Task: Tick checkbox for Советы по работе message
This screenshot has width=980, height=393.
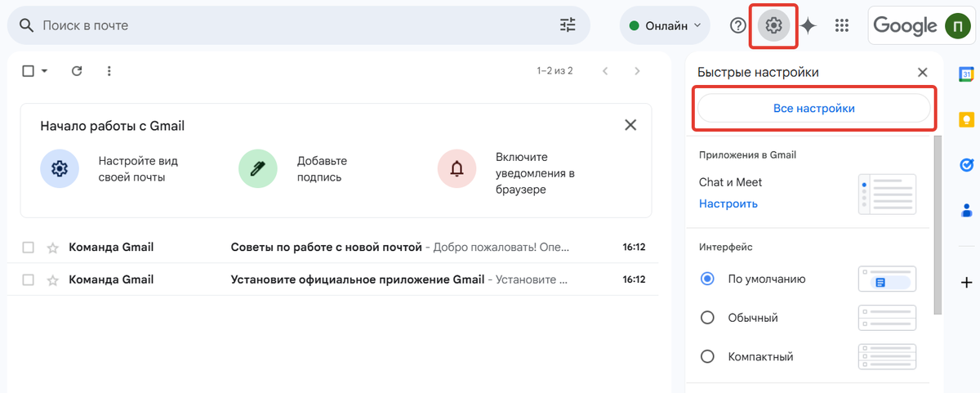Action: coord(28,248)
